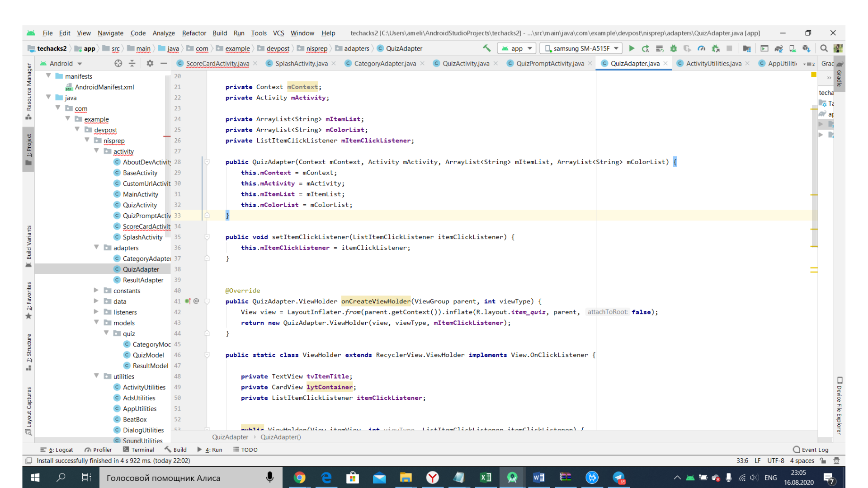The image size is (868, 488).
Task: Click project panel settings gear icon
Action: (x=150, y=63)
